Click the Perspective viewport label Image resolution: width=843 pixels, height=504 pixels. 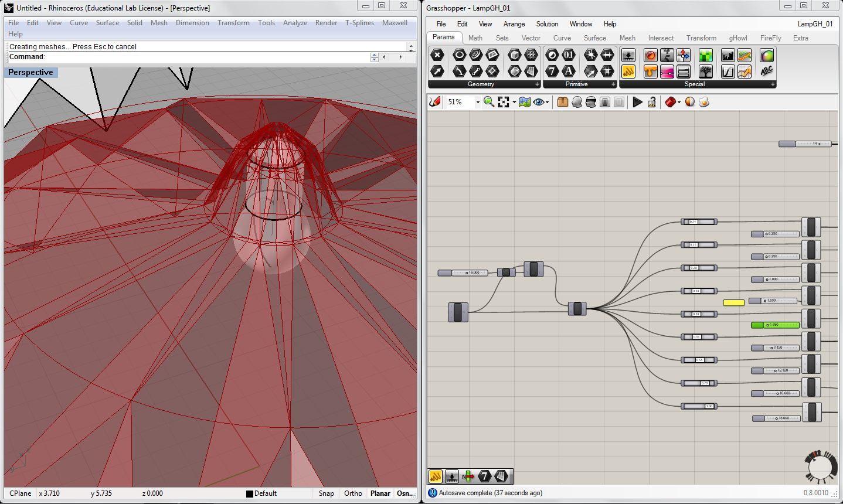click(31, 73)
